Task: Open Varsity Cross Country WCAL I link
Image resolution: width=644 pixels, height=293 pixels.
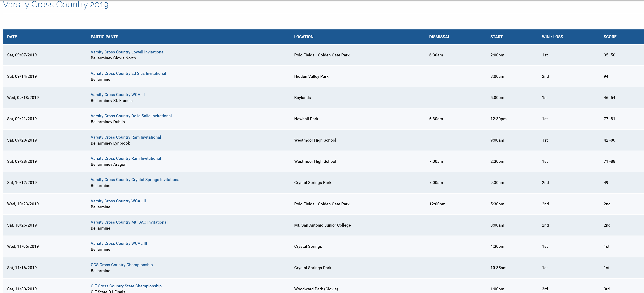Action: (x=118, y=95)
